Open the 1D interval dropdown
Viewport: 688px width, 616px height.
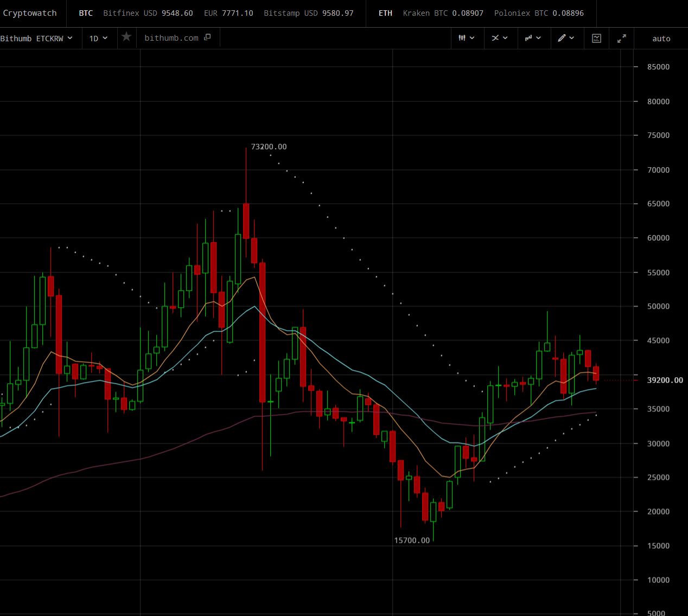click(x=98, y=39)
